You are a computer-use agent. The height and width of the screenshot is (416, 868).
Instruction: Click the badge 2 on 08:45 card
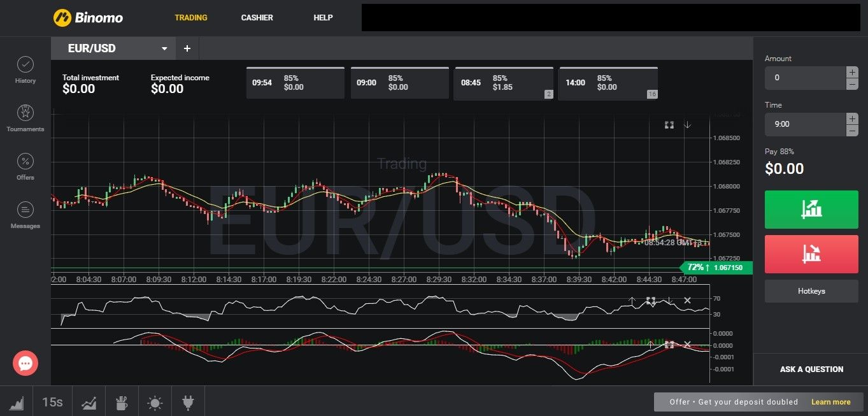(x=548, y=94)
